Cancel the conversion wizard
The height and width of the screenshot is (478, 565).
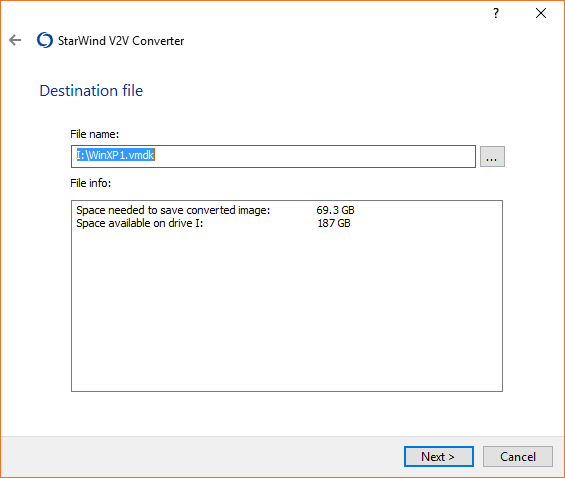517,456
